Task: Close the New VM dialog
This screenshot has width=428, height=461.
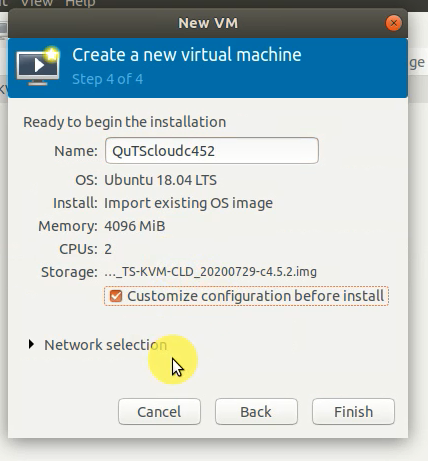Action: tap(393, 23)
